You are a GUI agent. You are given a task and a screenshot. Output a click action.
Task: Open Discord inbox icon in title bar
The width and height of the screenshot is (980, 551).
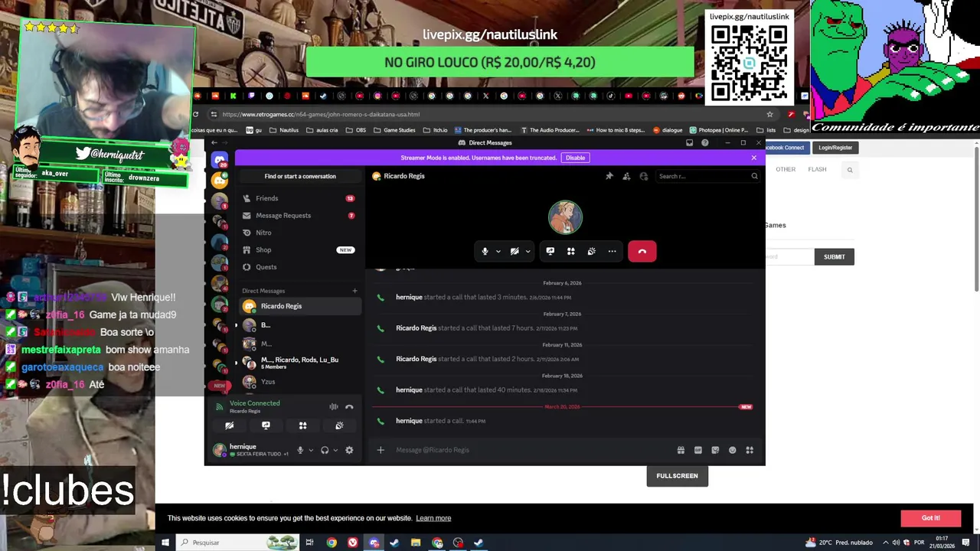(x=689, y=142)
